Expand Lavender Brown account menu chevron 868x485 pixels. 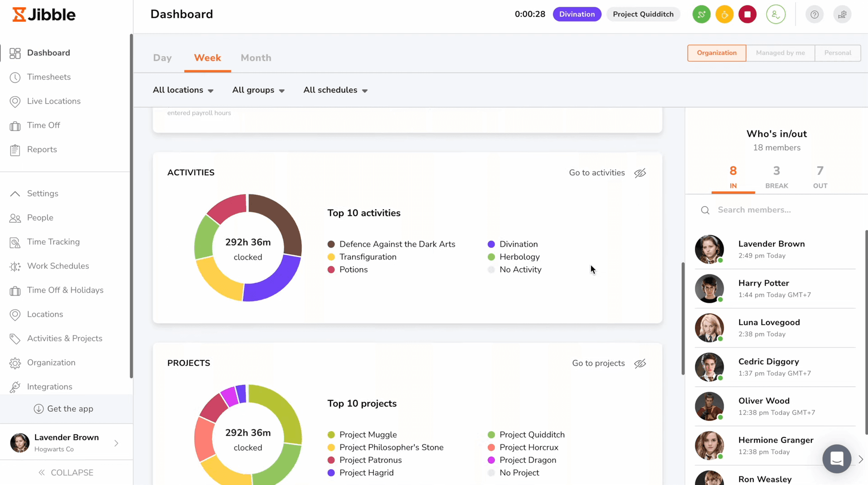116,443
